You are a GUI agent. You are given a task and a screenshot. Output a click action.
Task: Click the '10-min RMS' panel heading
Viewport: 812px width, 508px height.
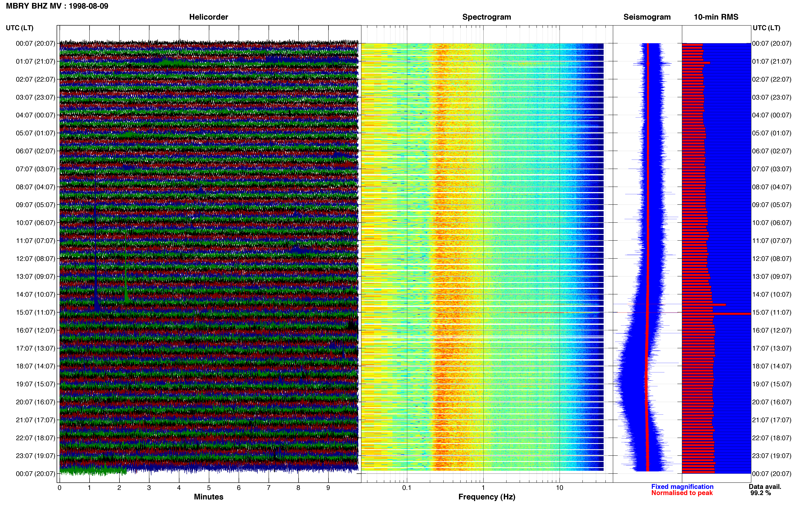716,17
